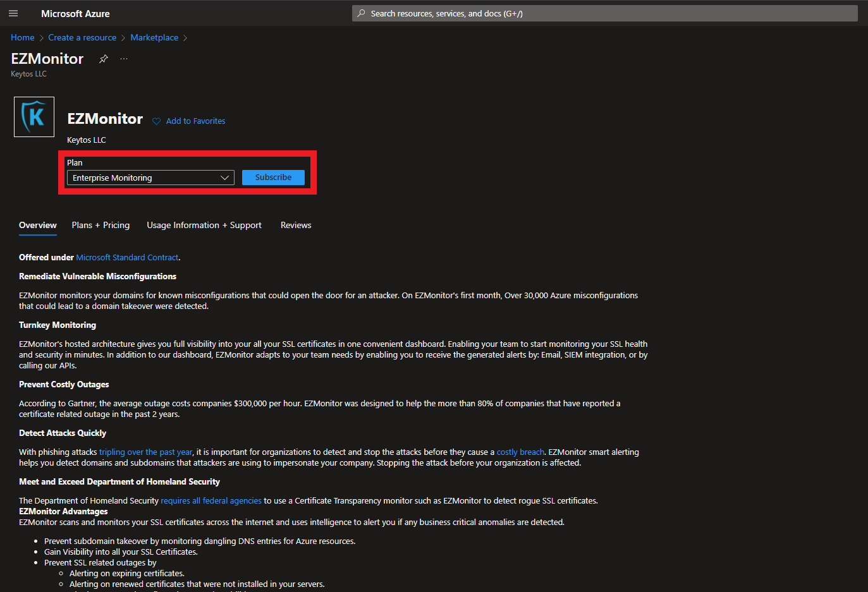Click 'Keytos LLC' publisher text under product name
The width and height of the screenshot is (868, 592).
(x=87, y=140)
